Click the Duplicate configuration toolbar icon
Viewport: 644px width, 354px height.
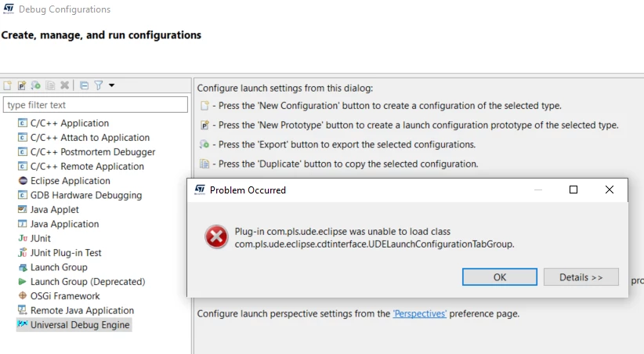[50, 85]
